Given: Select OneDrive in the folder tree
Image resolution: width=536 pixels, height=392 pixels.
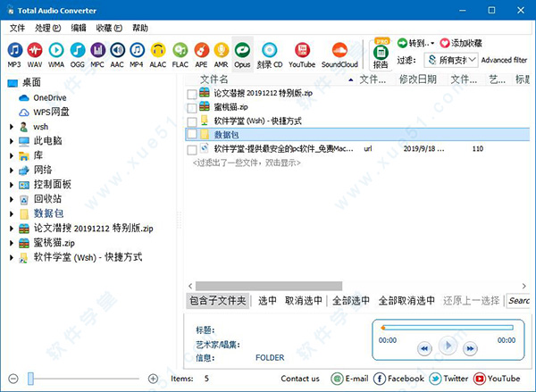Looking at the screenshot, I should tap(49, 98).
